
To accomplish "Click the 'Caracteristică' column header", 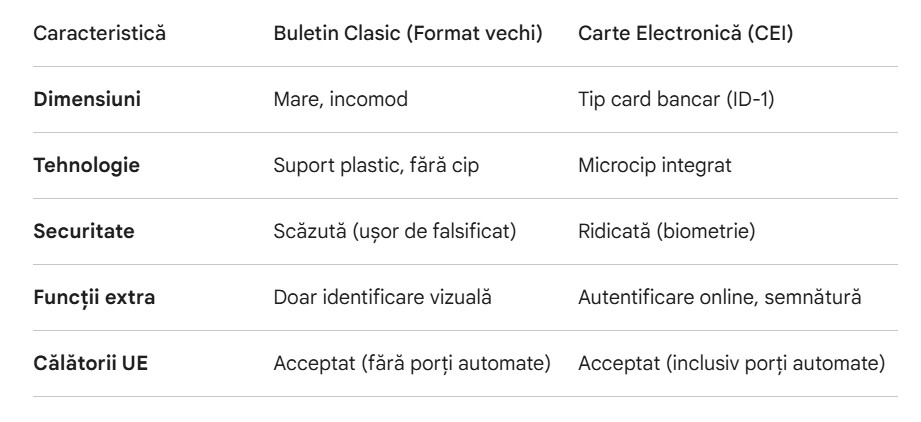I will point(100,33).
